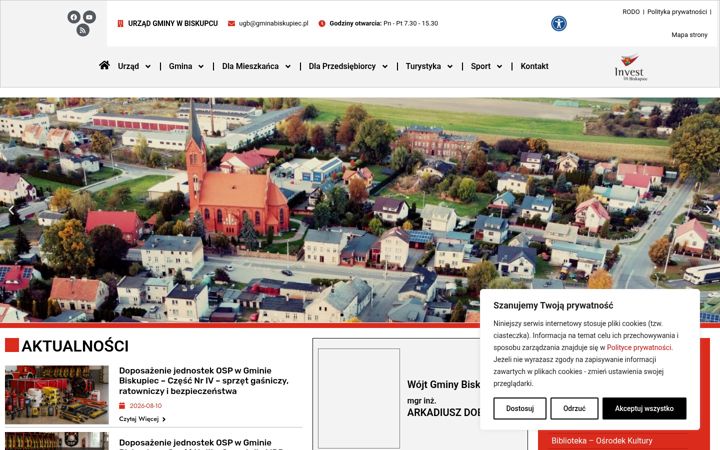Click the calendar icon beside 2026-08-10

pos(122,405)
